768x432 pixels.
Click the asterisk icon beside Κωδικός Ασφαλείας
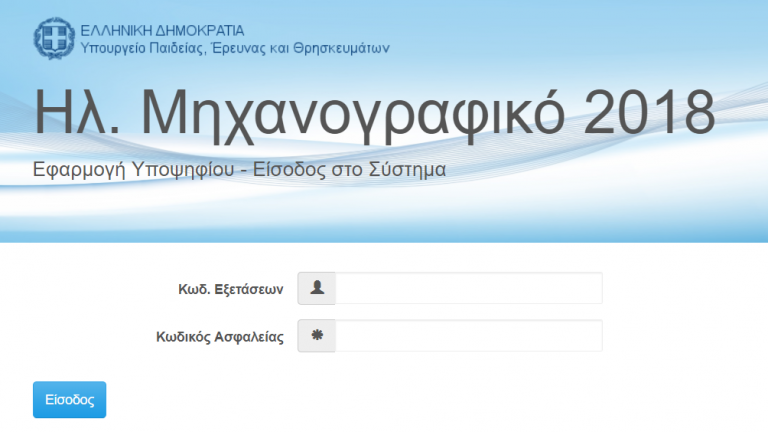click(x=317, y=336)
